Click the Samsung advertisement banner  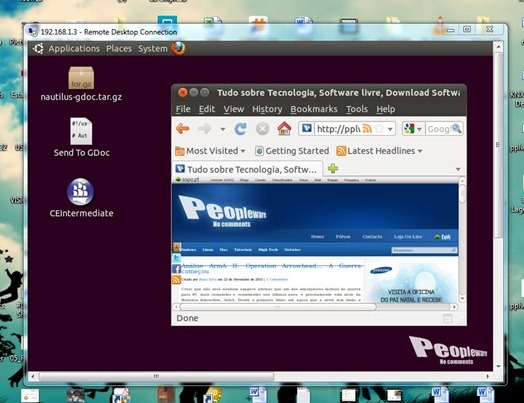tap(411, 281)
